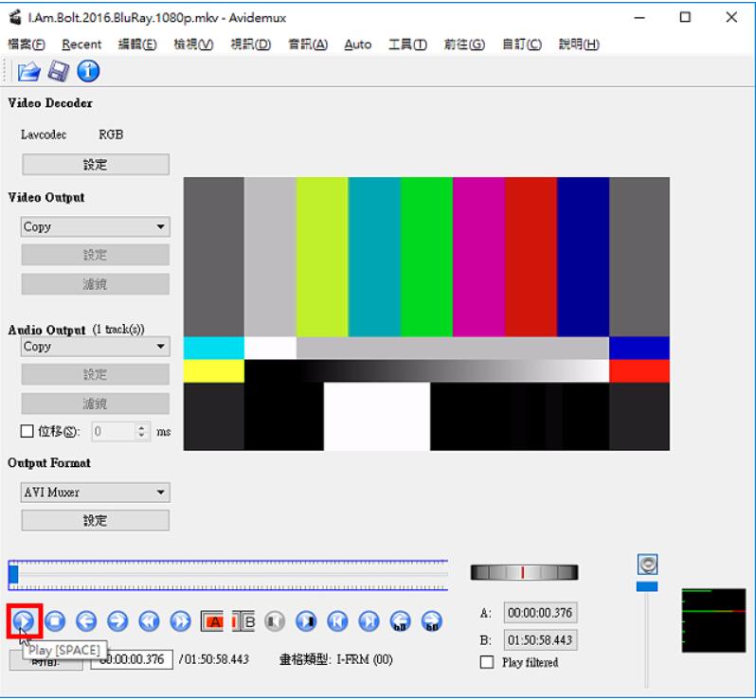Screen dimensions: 756x700
Task: Click the current time input field
Action: (132, 659)
